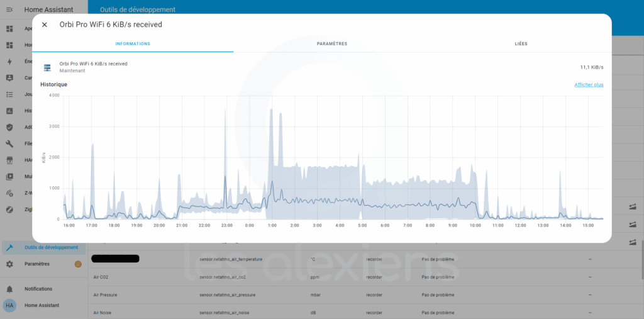
Task: Open 'Outils de développement' sidebar item
Action: (43, 247)
